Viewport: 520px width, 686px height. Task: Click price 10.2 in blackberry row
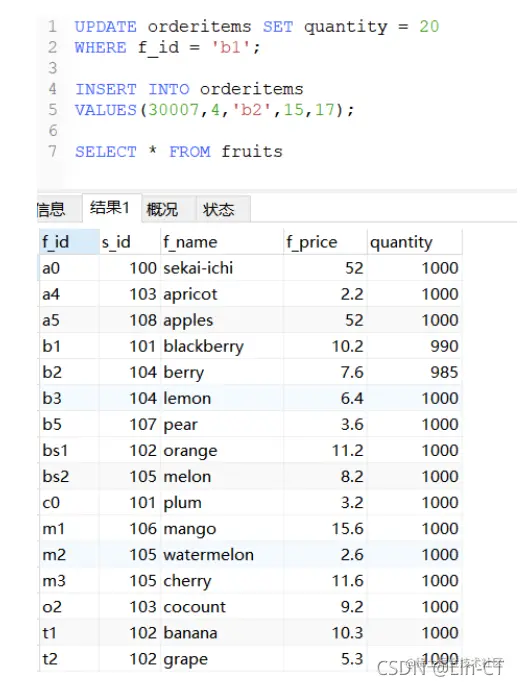[x=325, y=346]
